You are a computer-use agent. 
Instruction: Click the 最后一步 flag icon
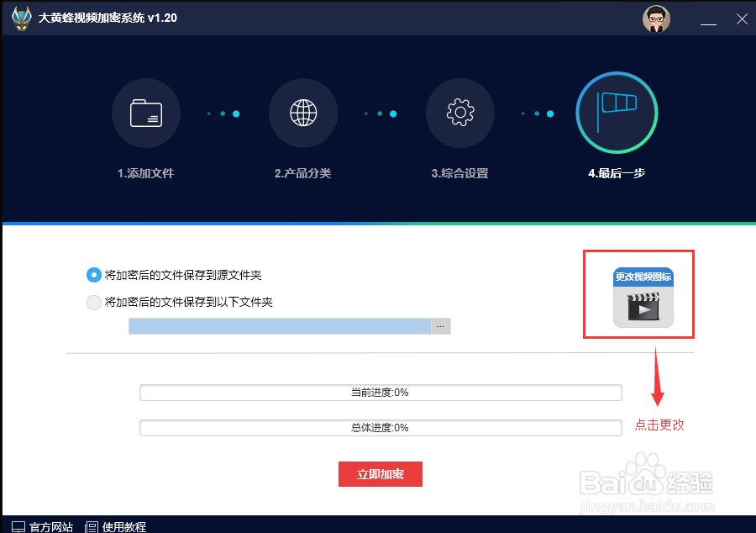[616, 113]
